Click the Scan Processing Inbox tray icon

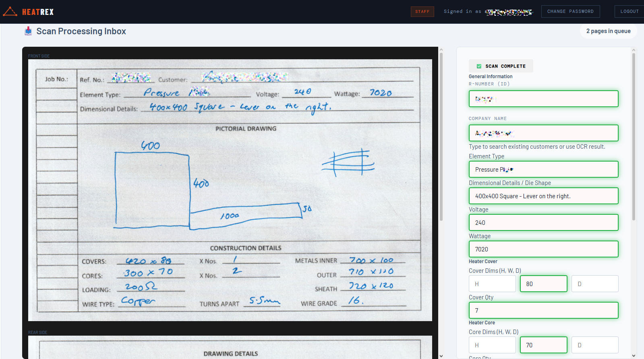click(x=28, y=31)
